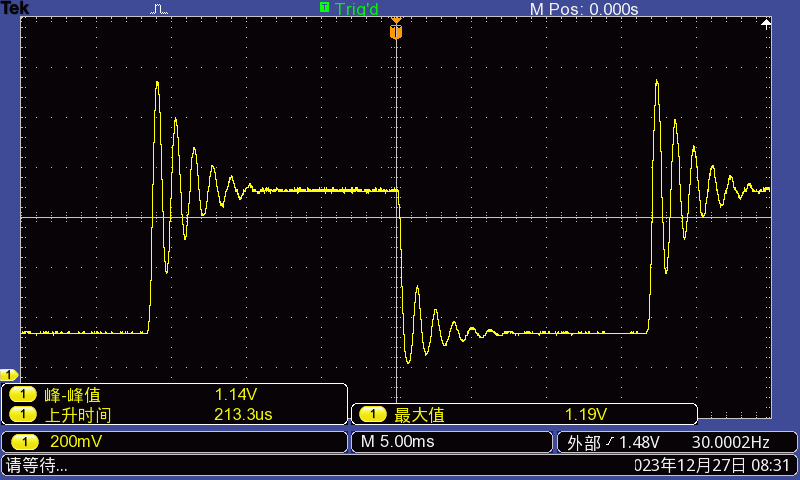Select the 最大值 measurement reading 1.19V
The image size is (800, 480).
coord(585,414)
